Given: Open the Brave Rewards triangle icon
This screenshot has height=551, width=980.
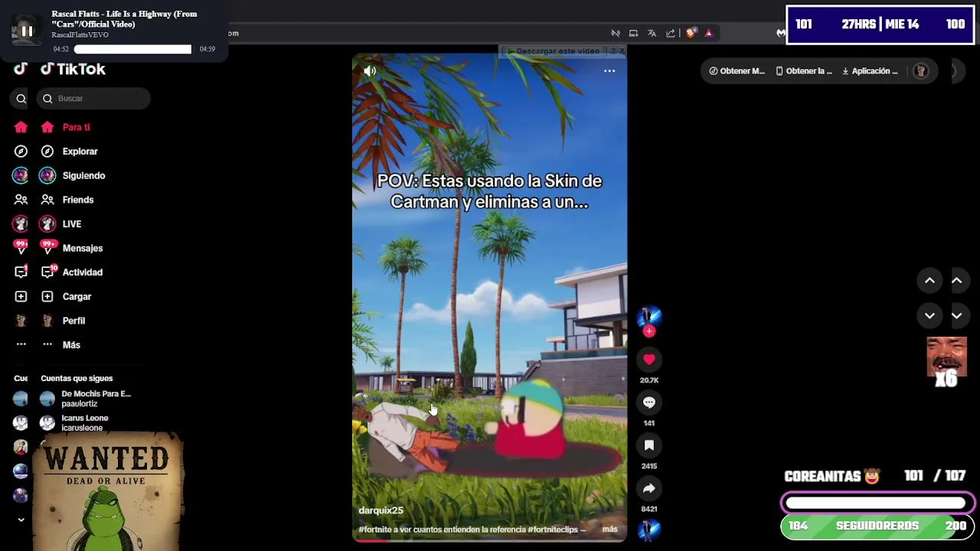Looking at the screenshot, I should pos(709,33).
